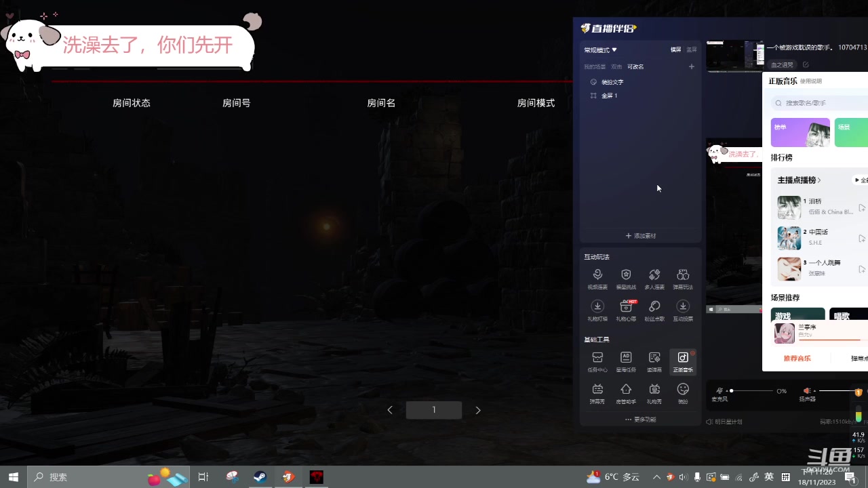Click edit pencil next to 血之诅咒 tag
868x488 pixels.
coord(806,64)
